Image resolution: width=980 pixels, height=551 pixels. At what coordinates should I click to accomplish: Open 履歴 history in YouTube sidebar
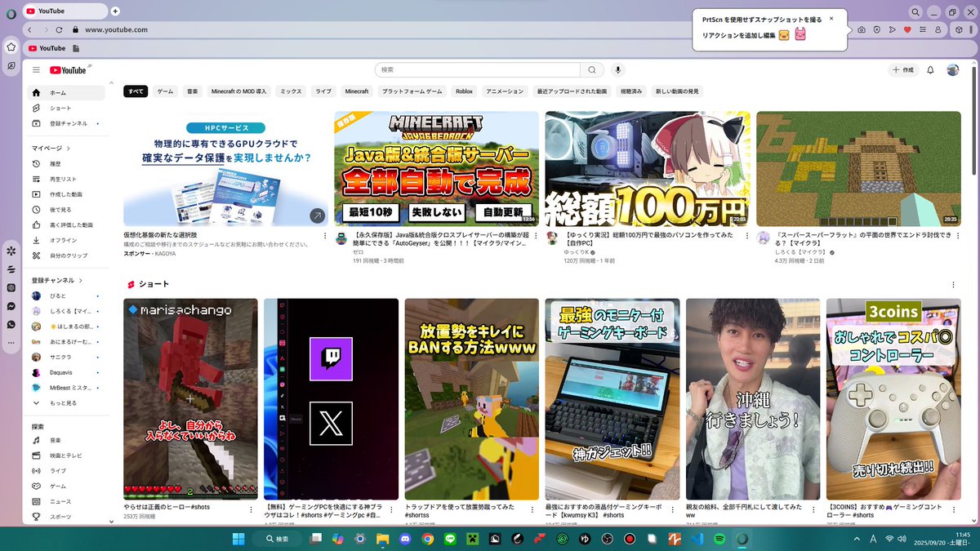pyautogui.click(x=65, y=164)
